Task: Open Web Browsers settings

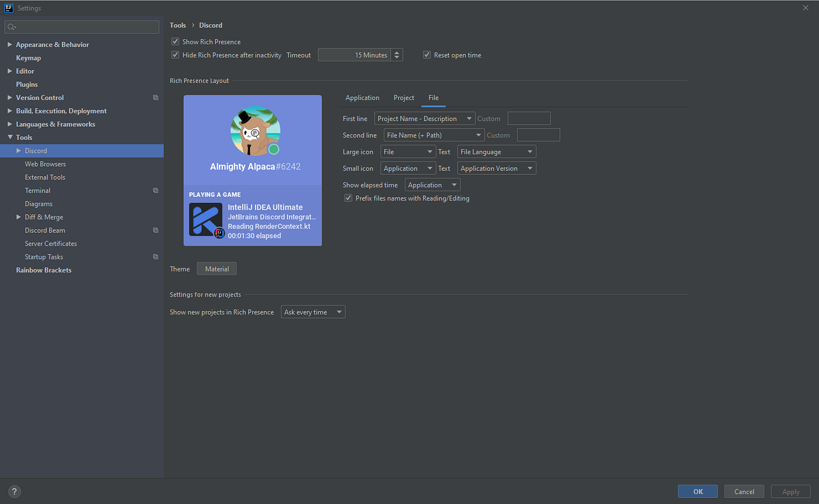Action: [45, 164]
